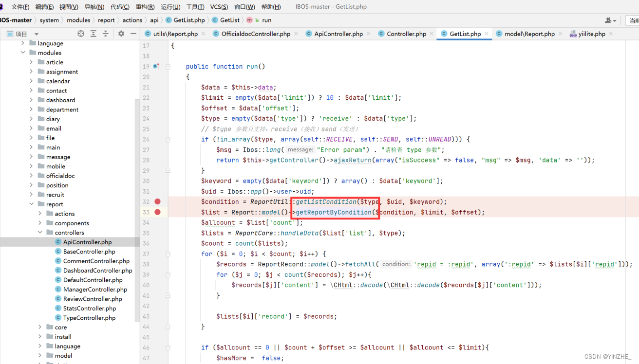This screenshot has height=364, width=639.
Task: Click handleData call on line 35
Action: [299, 233]
